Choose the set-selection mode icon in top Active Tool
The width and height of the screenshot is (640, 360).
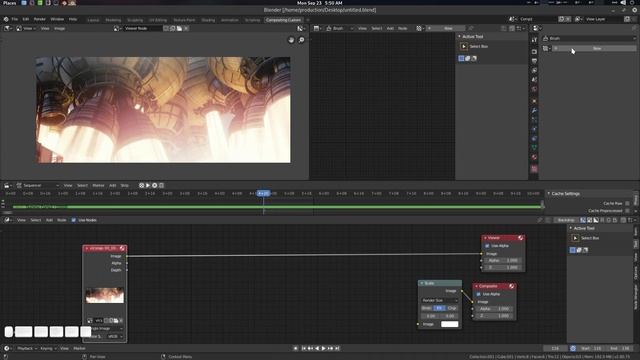point(462,59)
